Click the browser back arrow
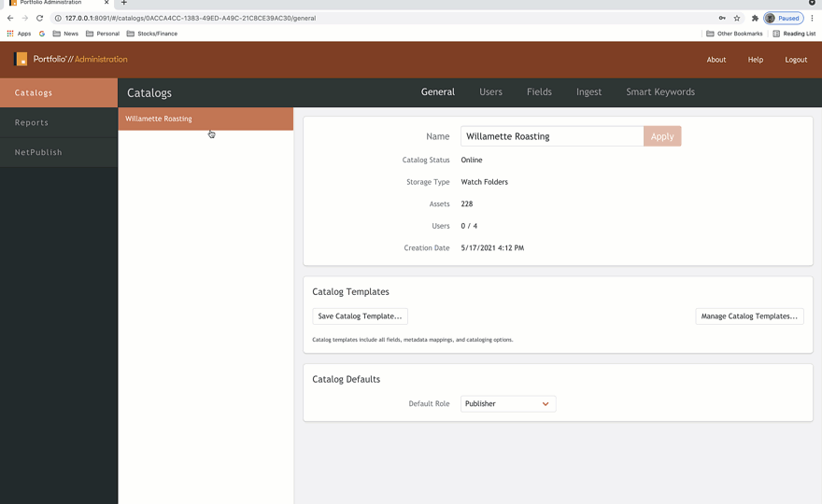 [10, 18]
